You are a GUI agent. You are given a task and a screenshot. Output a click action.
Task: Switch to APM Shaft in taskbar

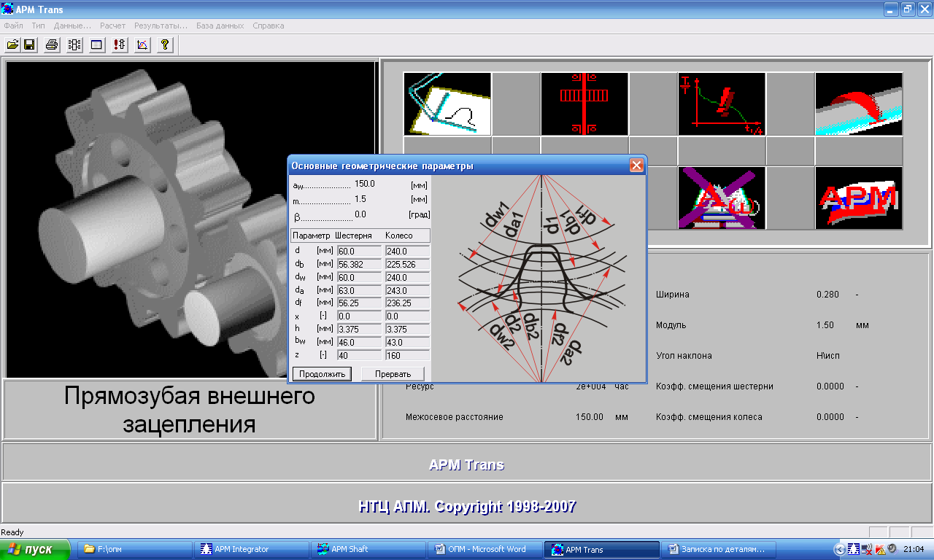click(369, 549)
